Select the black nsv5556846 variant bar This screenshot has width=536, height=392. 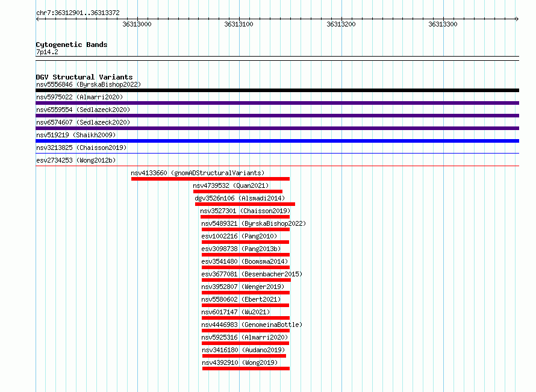277,90
